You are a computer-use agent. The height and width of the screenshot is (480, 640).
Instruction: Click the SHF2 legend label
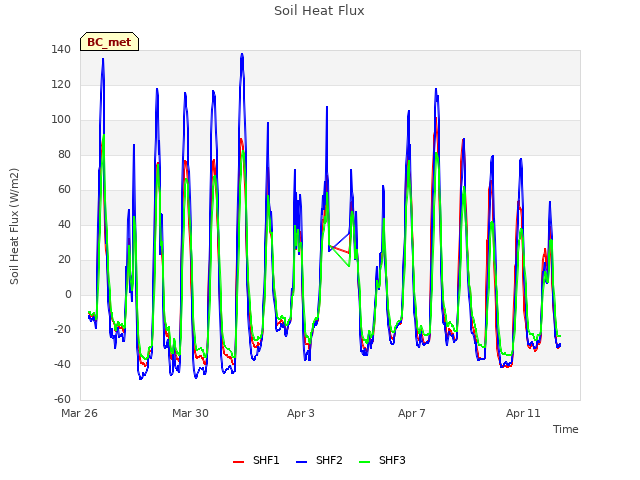(329, 460)
